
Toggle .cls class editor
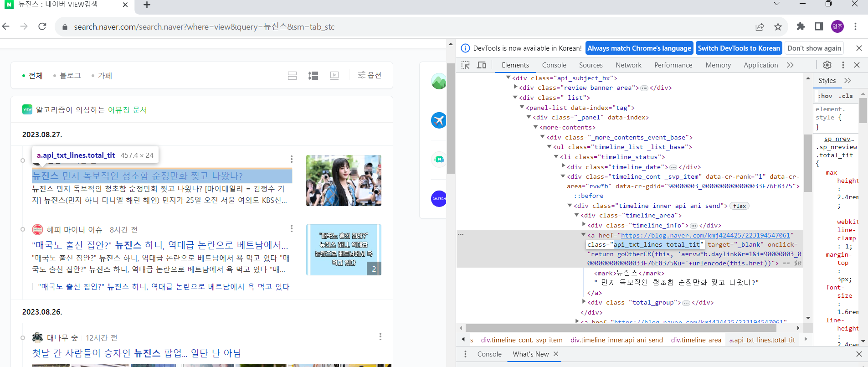click(846, 96)
